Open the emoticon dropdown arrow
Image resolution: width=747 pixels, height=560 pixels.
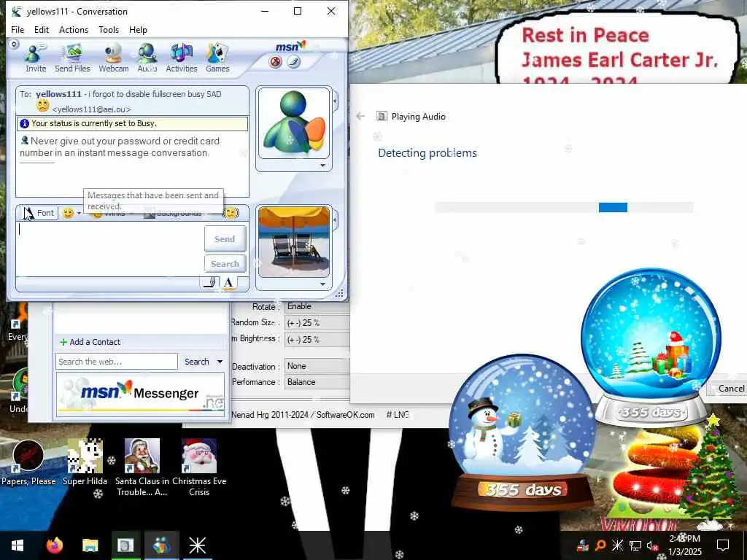pyautogui.click(x=79, y=213)
